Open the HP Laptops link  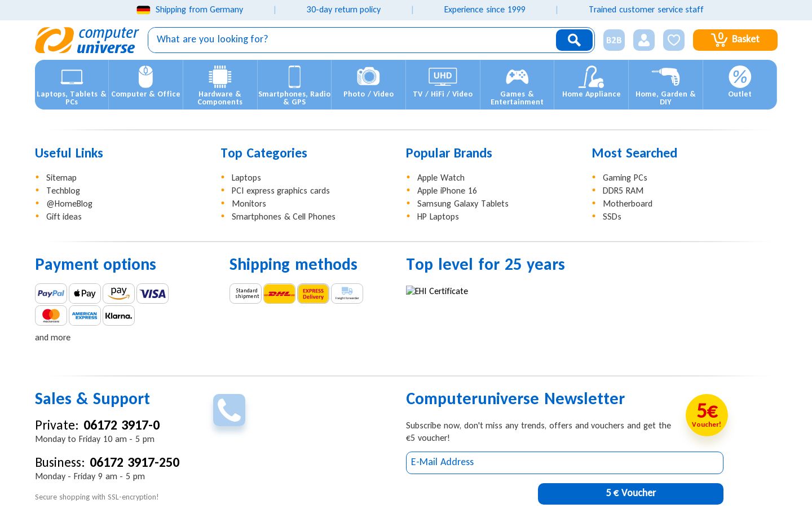(438, 217)
